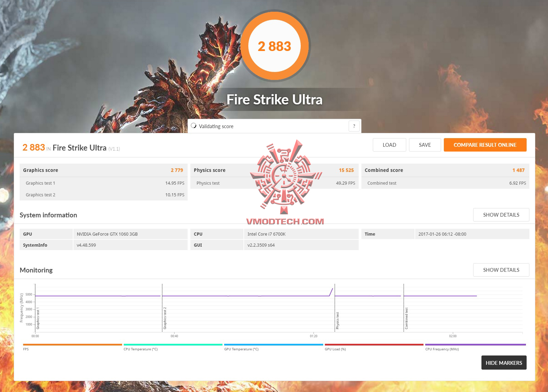This screenshot has width=548, height=392.
Task: Click the Combined test chart marker
Action: point(407,319)
